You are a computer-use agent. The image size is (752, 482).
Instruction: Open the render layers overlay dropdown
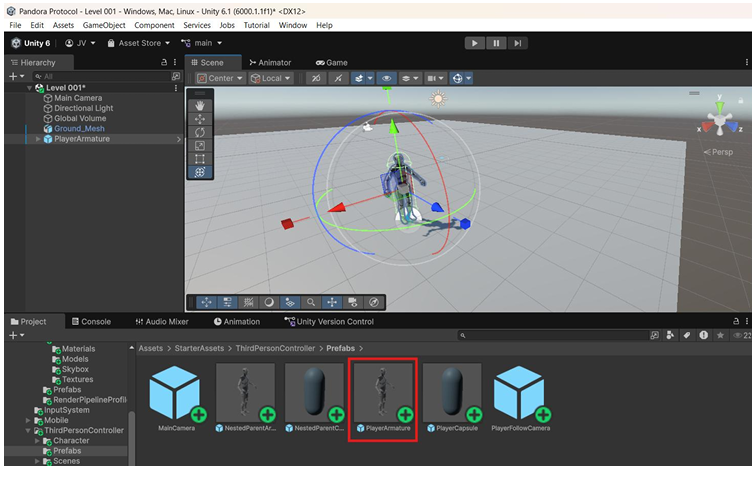pyautogui.click(x=410, y=78)
